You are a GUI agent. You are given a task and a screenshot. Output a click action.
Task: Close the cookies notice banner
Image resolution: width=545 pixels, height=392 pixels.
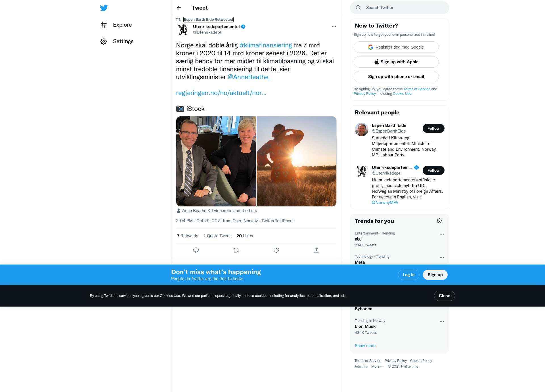(444, 296)
